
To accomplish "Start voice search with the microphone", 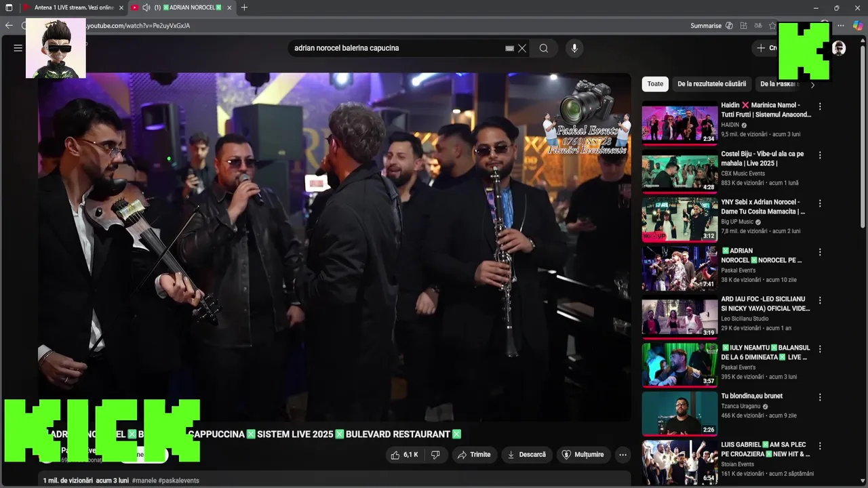I will [x=574, y=48].
